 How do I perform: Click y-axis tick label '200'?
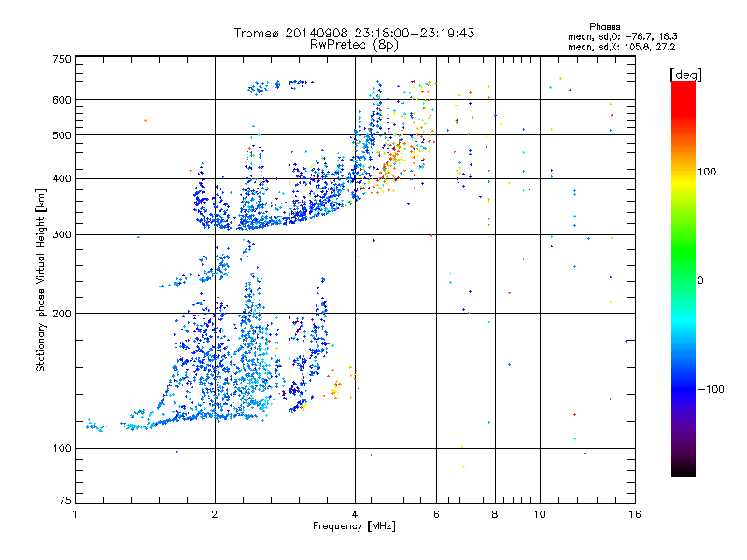tap(62, 314)
